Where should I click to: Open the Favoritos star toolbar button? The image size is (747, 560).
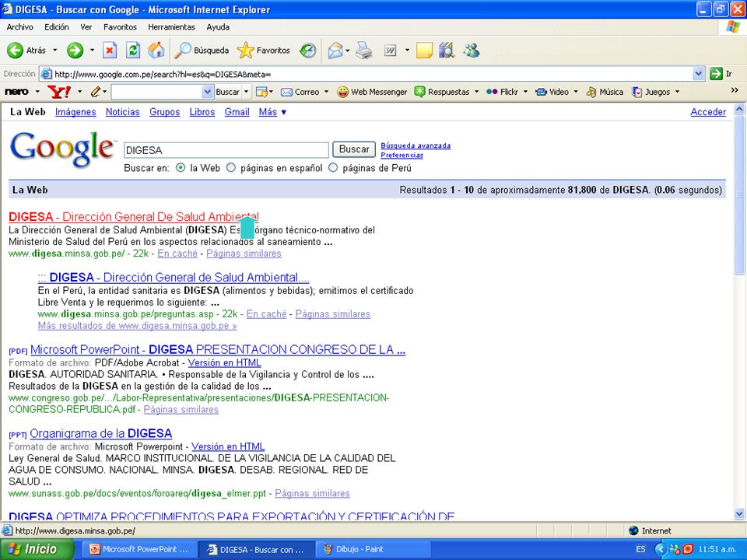[x=264, y=50]
